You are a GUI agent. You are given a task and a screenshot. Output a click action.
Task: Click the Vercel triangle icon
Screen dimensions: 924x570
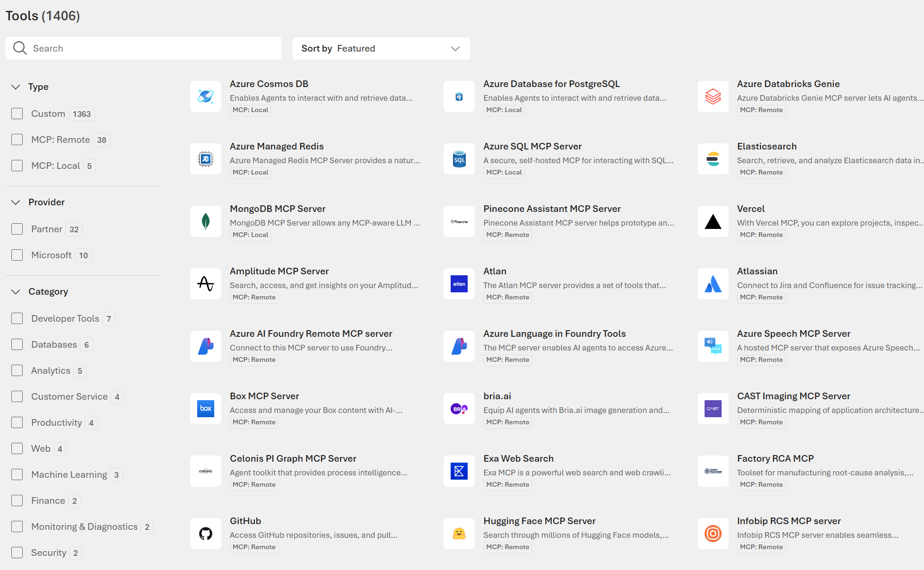tap(713, 221)
